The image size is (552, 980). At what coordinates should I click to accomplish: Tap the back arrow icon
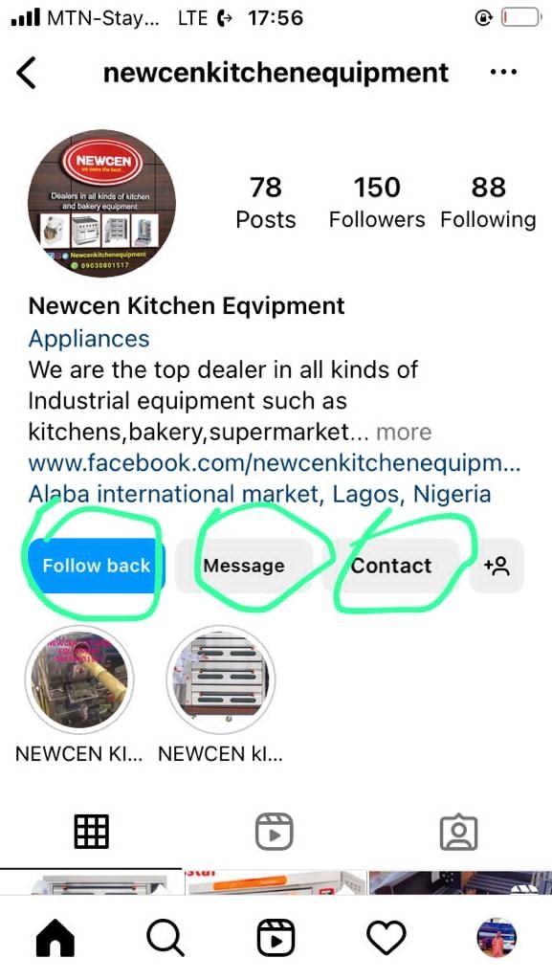pos(26,73)
